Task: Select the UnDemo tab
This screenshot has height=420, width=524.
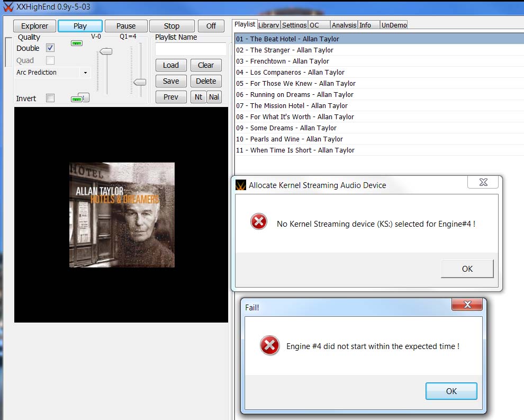Action: tap(394, 25)
